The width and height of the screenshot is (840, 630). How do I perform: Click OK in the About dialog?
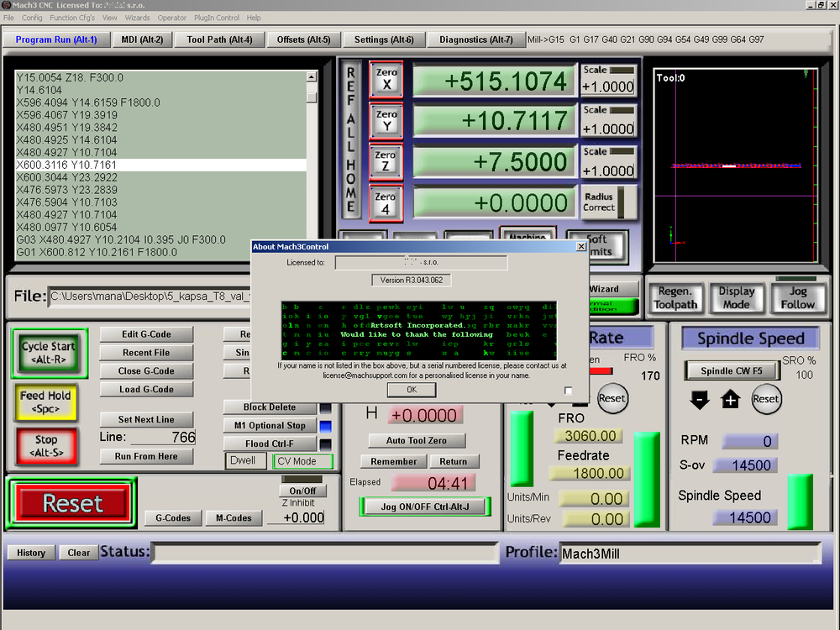pos(411,390)
